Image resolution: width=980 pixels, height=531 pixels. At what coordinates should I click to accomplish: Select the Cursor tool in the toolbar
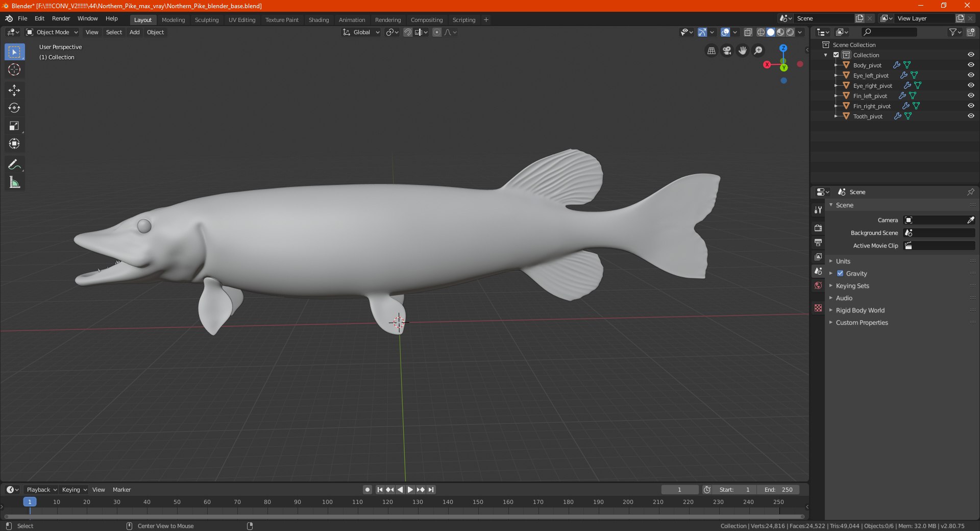click(14, 70)
